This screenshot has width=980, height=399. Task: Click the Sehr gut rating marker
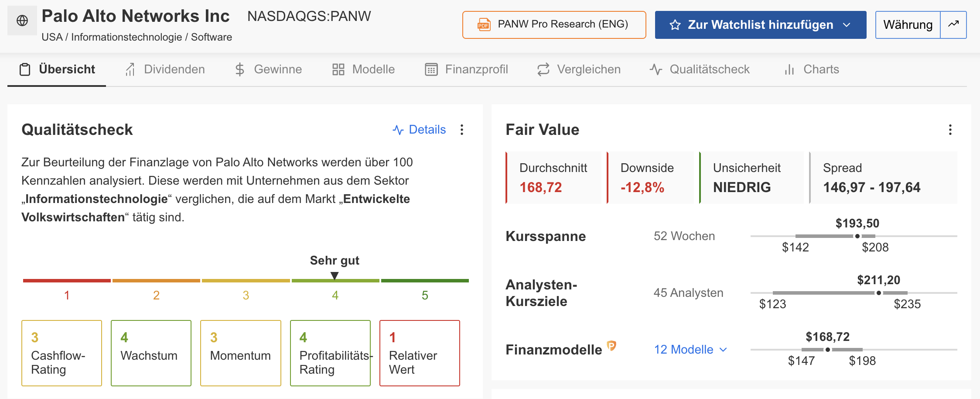pos(335,275)
